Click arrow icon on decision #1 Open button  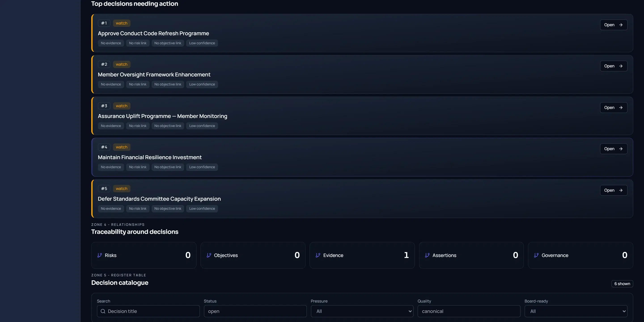pos(621,25)
